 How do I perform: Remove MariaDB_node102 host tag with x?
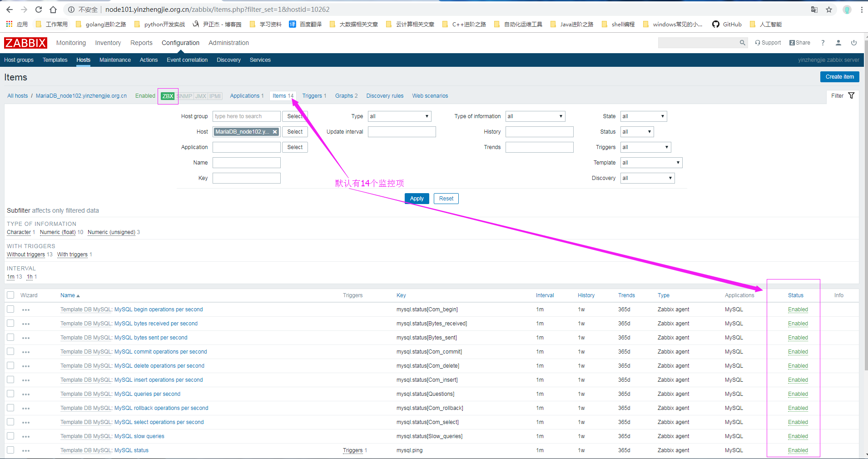tap(275, 132)
